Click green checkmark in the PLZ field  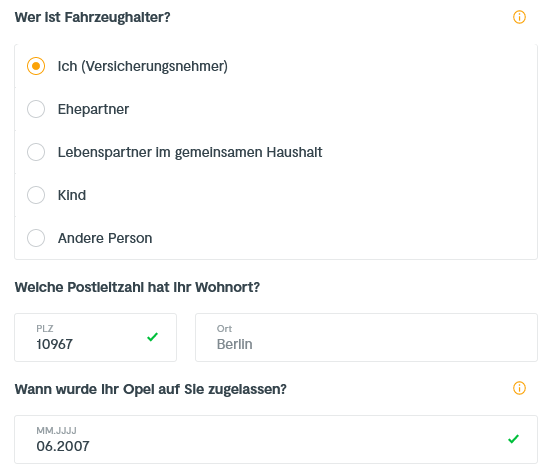pos(153,337)
